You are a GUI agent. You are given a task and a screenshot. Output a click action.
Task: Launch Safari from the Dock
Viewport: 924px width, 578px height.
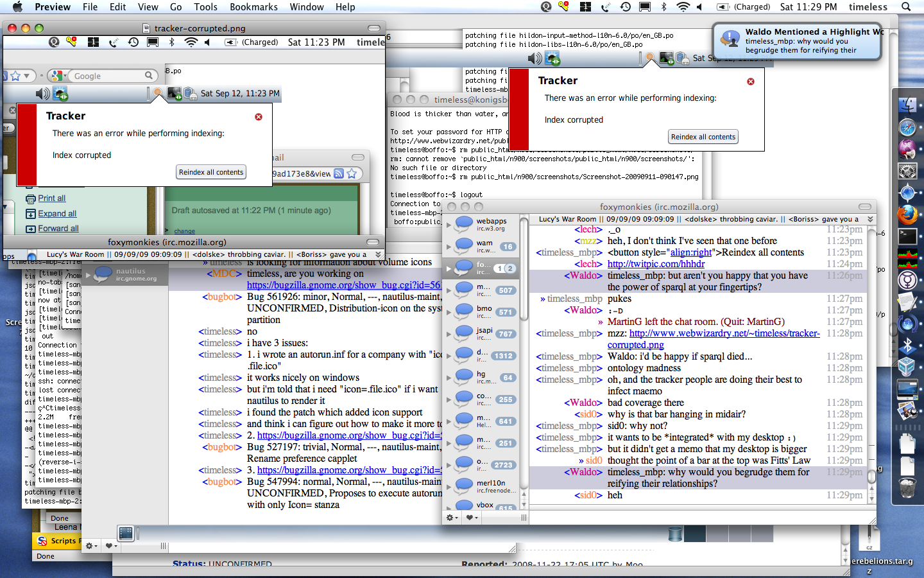point(907,127)
